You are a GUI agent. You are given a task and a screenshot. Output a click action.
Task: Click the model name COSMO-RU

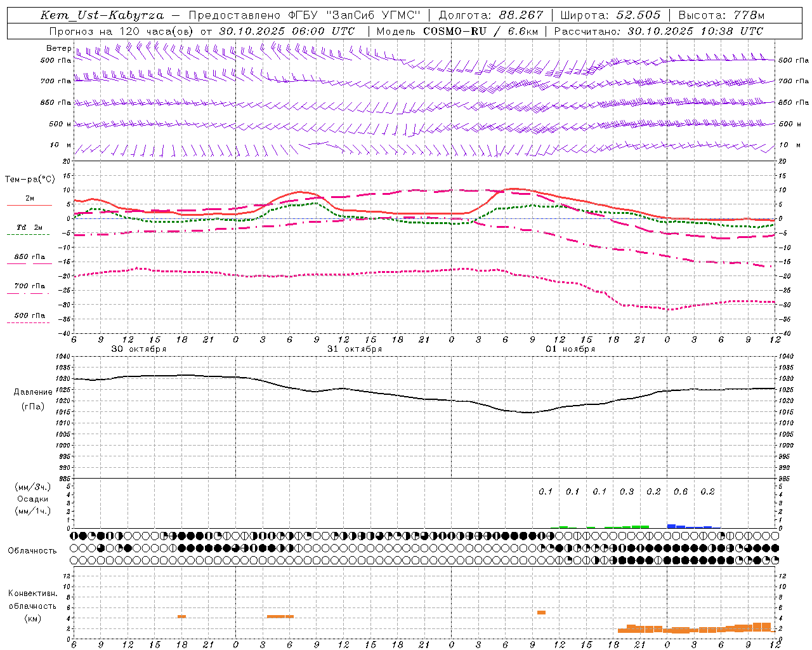tap(456, 31)
